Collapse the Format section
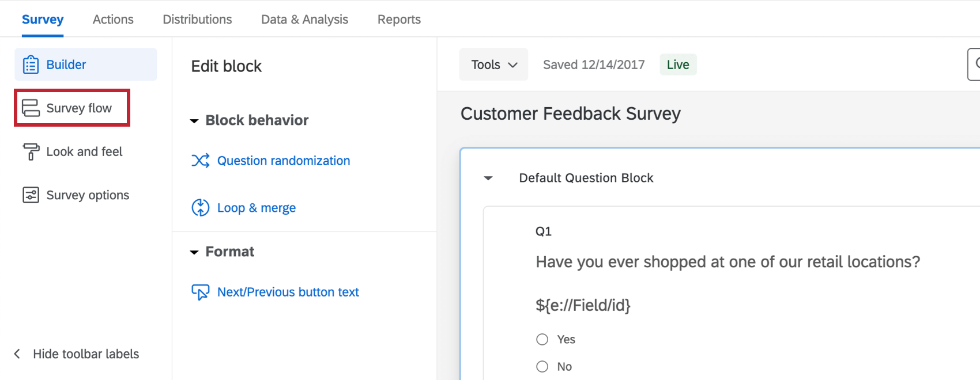Screen dimensions: 980x380 click(194, 252)
